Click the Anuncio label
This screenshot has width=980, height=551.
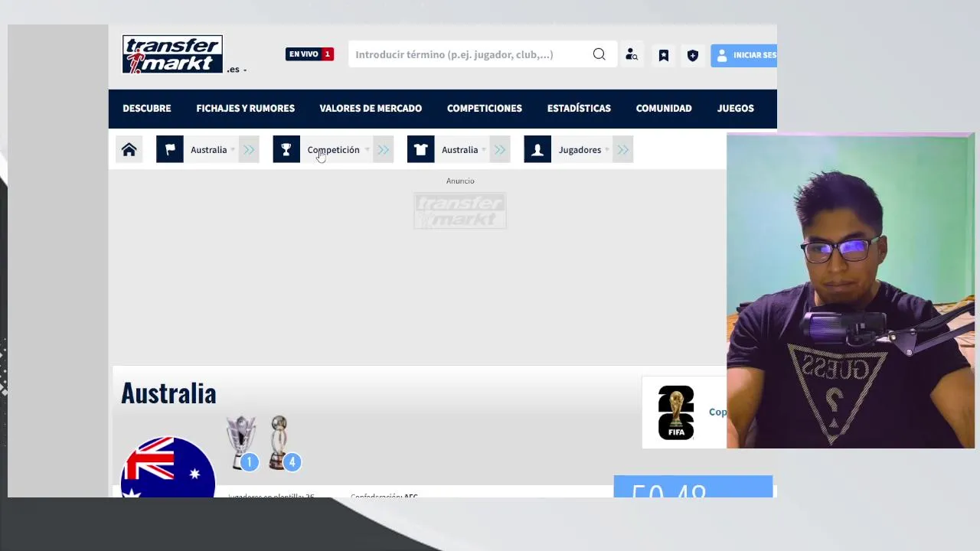coord(460,181)
